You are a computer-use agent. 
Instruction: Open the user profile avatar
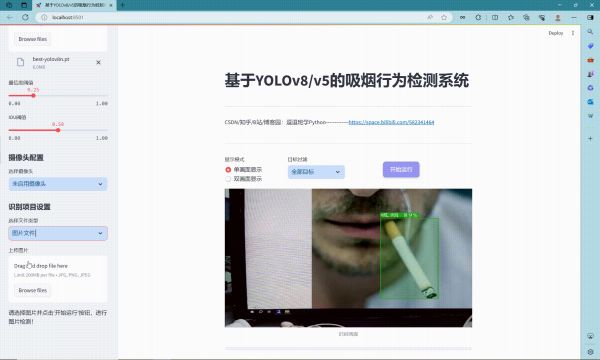[x=558, y=17]
